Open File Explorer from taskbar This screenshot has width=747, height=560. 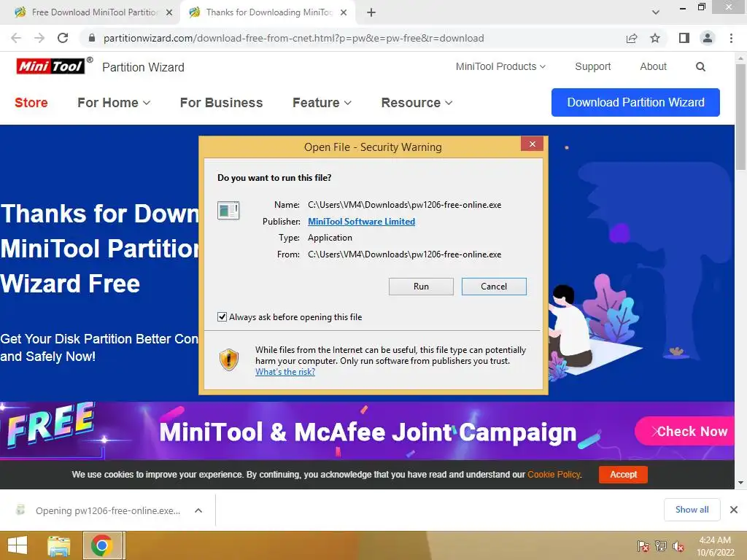58,545
